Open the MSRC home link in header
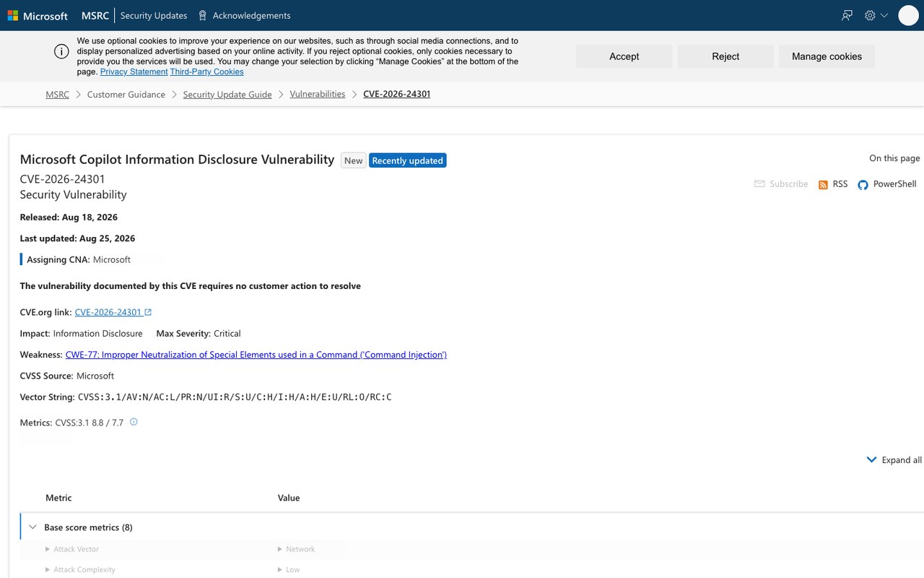 [x=95, y=15]
